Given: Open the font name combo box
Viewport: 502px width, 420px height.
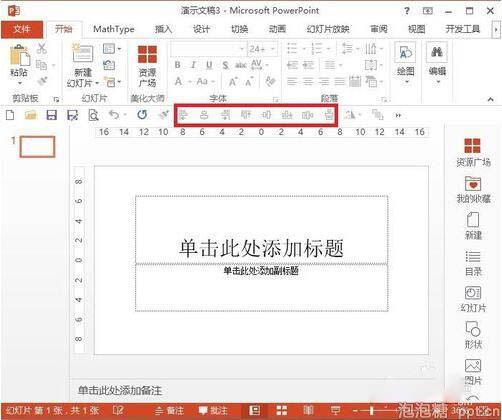Looking at the screenshot, I should pos(208,49).
